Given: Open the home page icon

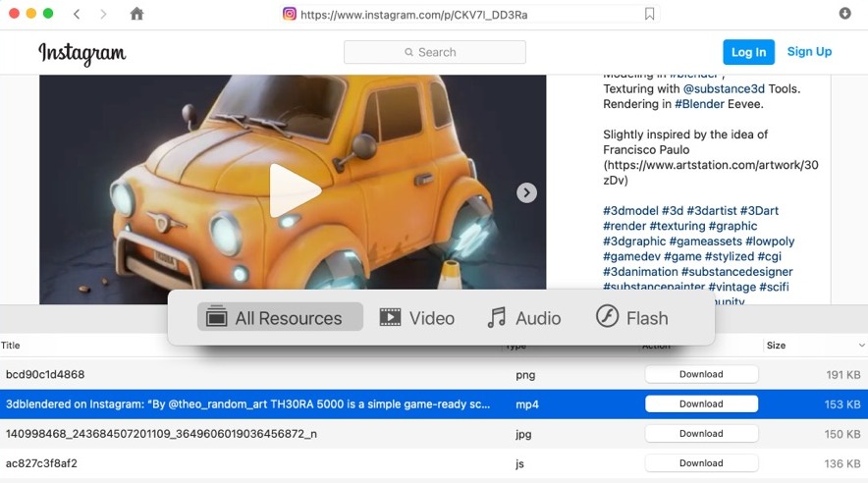Looking at the screenshot, I should coord(136,14).
